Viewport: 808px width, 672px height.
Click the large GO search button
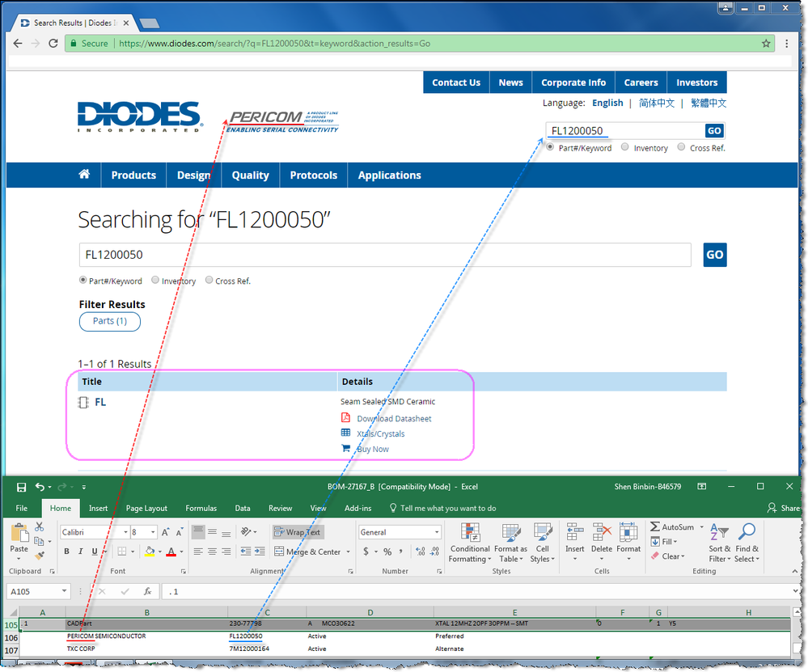coord(715,255)
